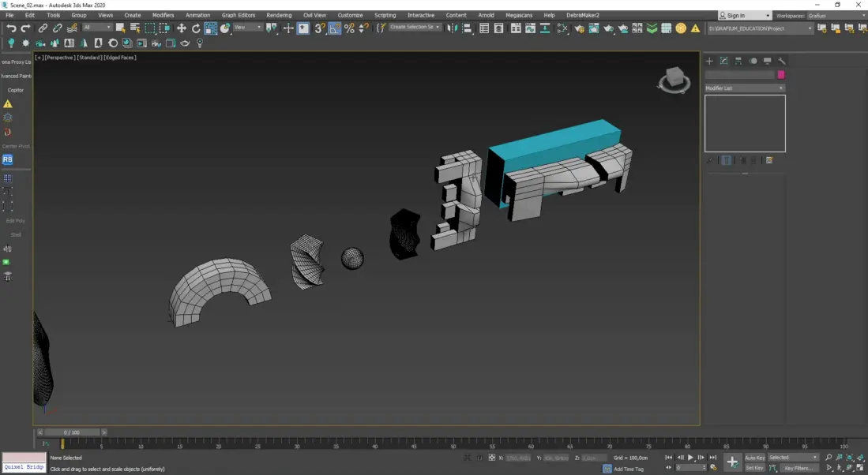The width and height of the screenshot is (868, 475).
Task: Click the orange circular plugin icon
Action: tap(681, 28)
